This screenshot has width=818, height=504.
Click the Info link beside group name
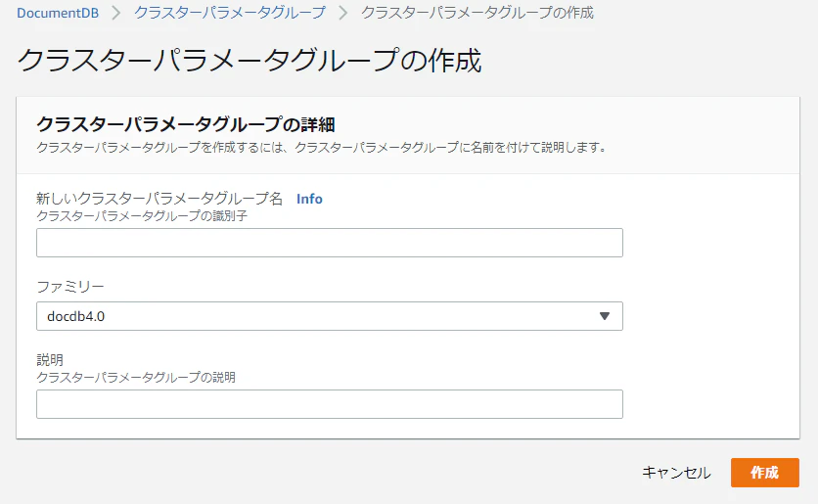309,199
